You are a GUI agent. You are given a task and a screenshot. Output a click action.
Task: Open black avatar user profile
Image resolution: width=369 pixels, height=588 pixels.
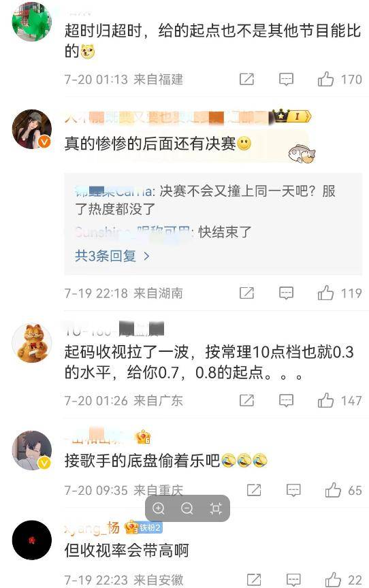click(x=32, y=540)
